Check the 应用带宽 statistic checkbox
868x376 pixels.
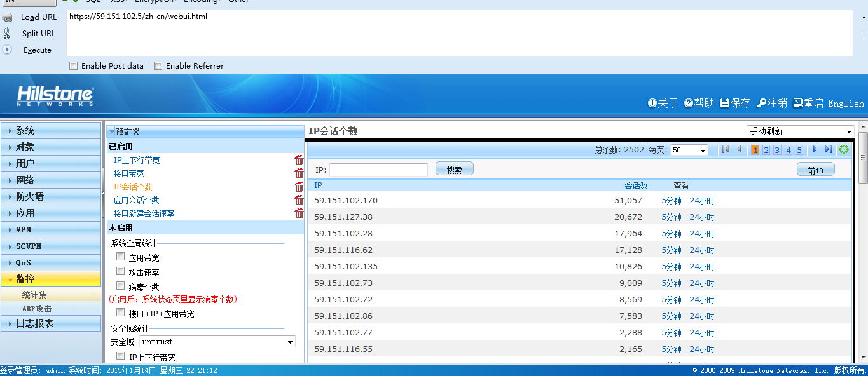click(120, 257)
